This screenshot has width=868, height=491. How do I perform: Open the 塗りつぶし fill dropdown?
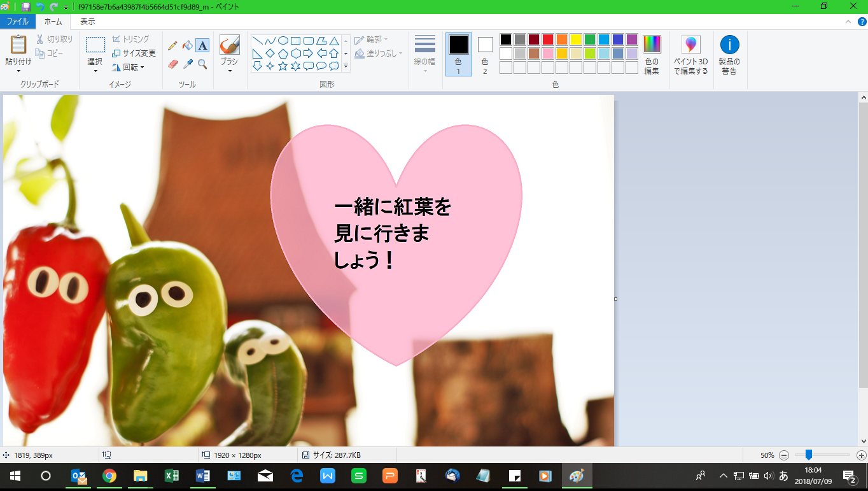coord(379,53)
